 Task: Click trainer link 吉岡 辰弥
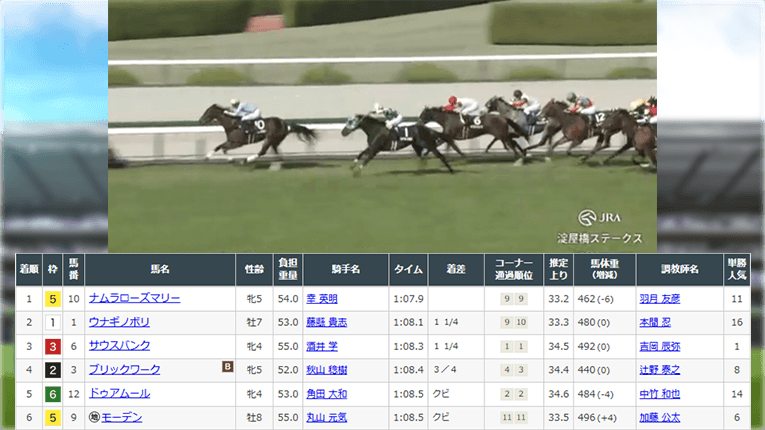(x=660, y=346)
